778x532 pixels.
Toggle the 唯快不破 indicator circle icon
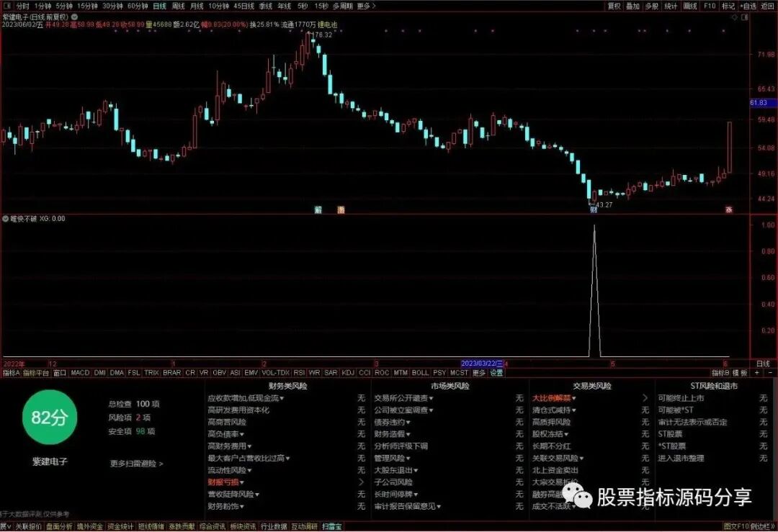pos(6,219)
